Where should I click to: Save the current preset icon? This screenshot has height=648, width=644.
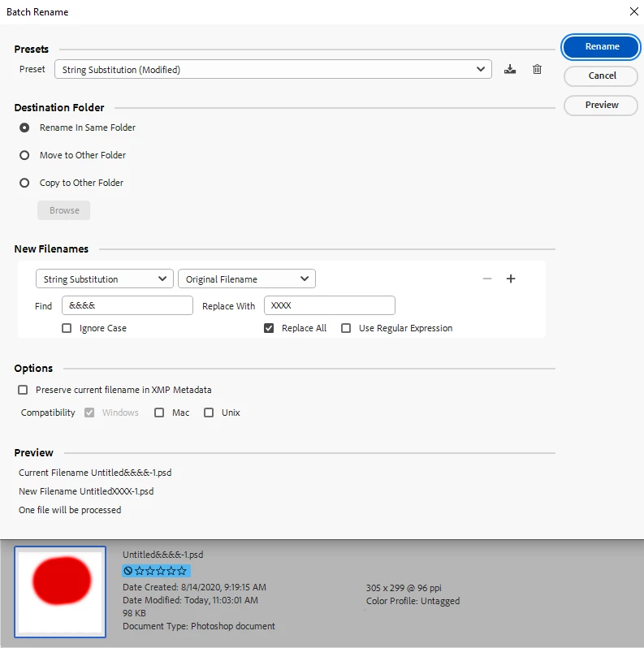510,69
